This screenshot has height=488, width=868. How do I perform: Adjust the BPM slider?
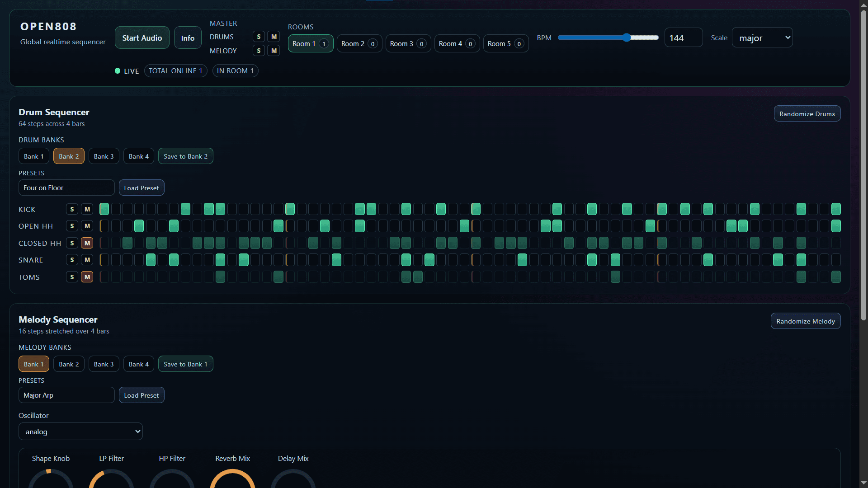point(626,38)
